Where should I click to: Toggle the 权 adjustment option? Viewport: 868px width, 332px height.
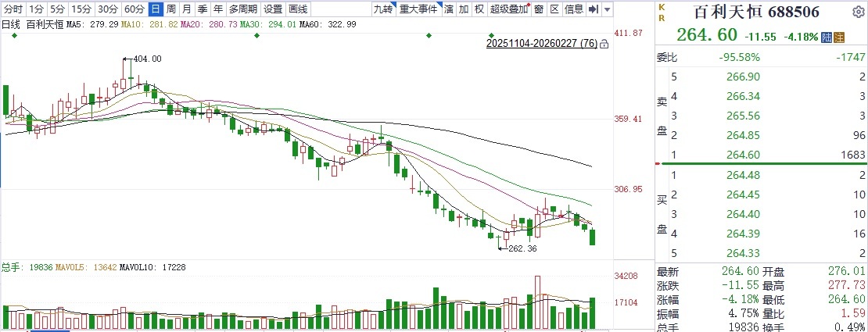(479, 9)
